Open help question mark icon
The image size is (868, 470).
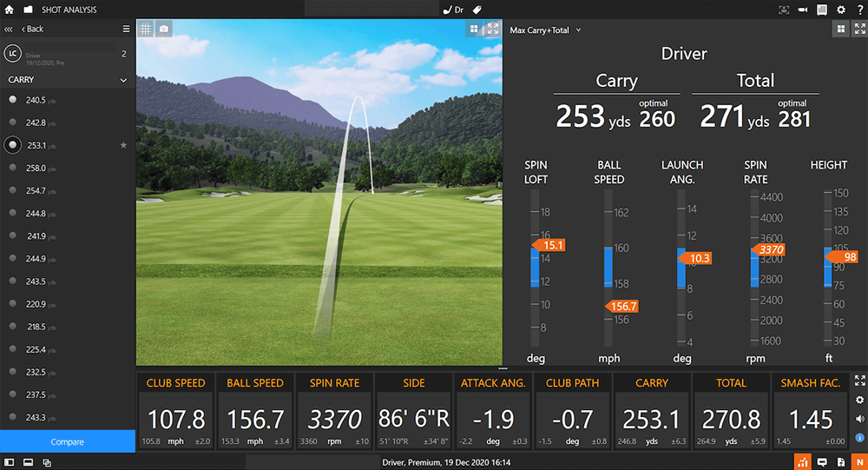tap(858, 10)
